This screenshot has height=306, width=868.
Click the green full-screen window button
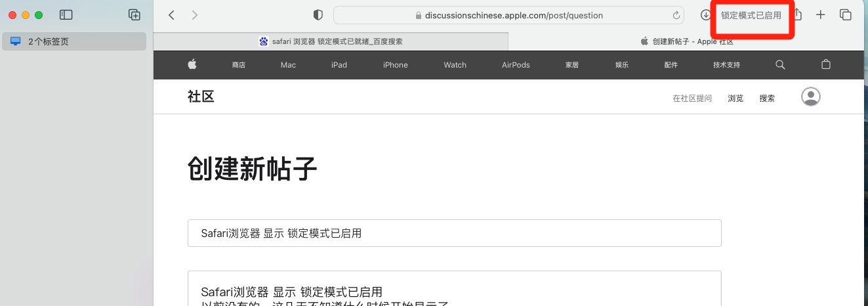[x=39, y=14]
